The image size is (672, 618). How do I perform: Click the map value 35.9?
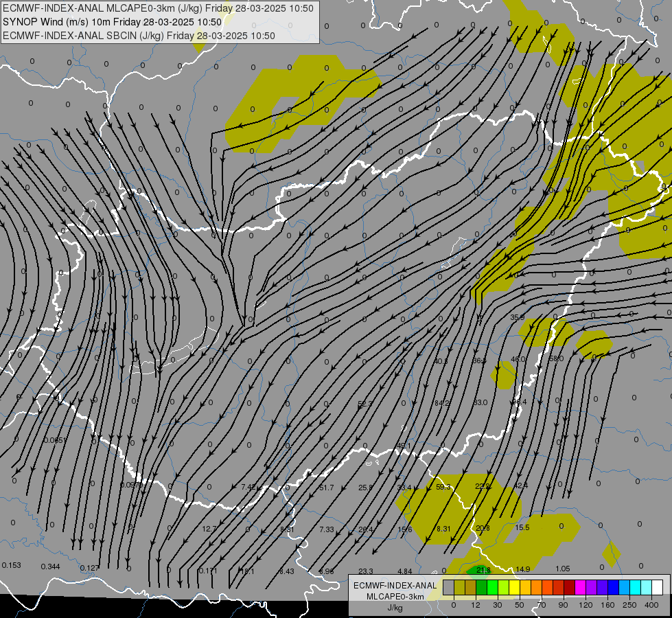518,317
